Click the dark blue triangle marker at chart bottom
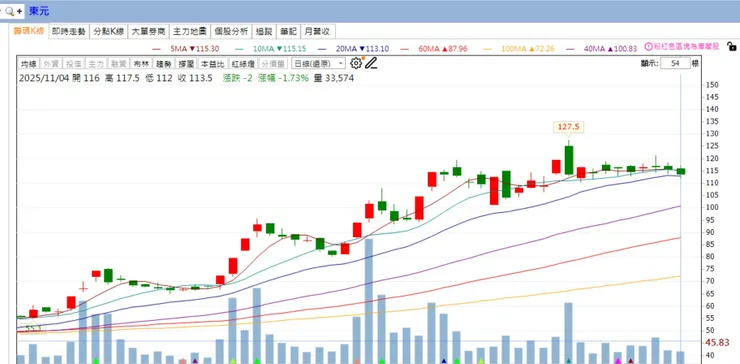Image resolution: width=740 pixels, height=364 pixels. [x=444, y=361]
